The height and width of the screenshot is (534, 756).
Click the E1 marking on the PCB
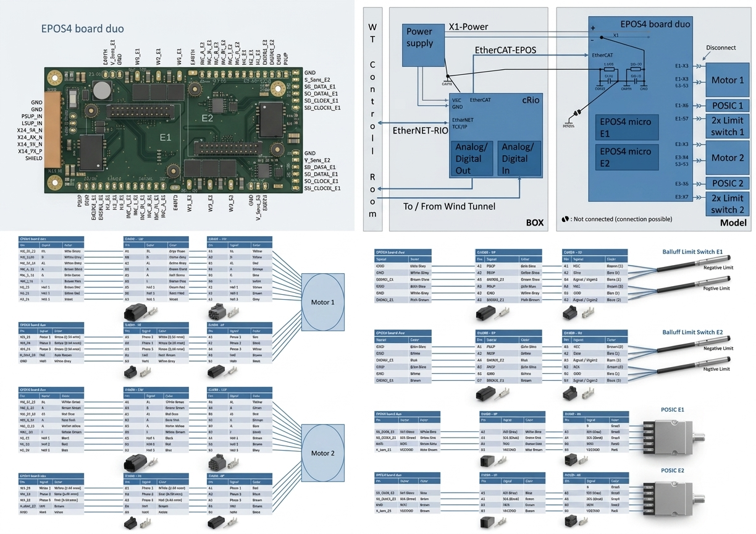[165, 138]
